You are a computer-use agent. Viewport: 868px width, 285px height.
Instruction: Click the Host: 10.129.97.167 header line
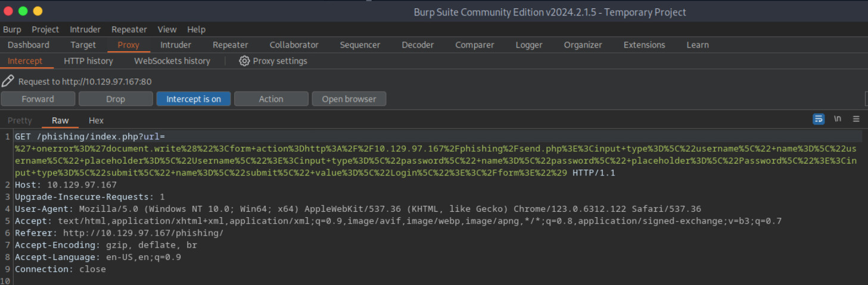coord(66,185)
